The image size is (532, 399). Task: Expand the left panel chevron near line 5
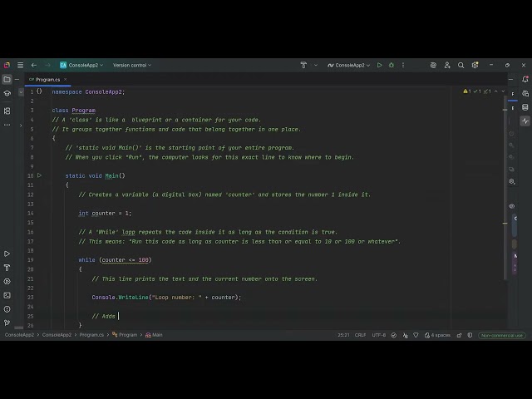click(x=21, y=126)
